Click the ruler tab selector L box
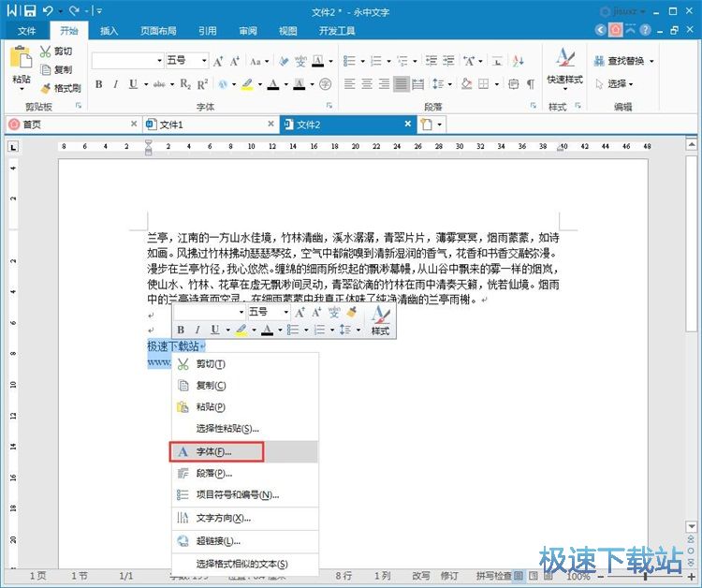The width and height of the screenshot is (702, 588). tap(13, 147)
